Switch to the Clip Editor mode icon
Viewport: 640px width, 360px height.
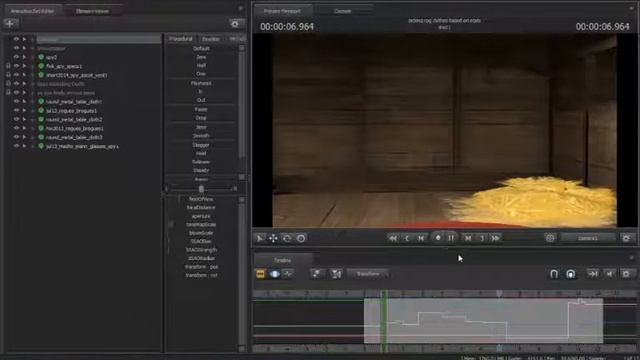point(260,274)
